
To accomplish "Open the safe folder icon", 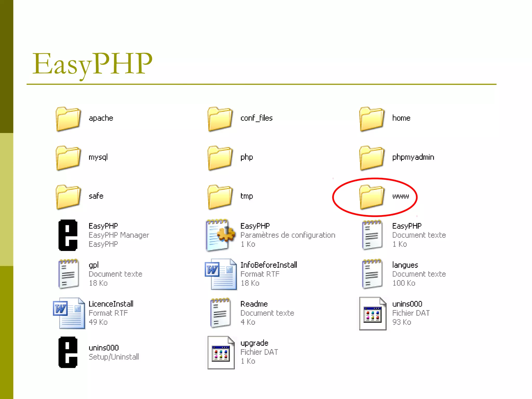I will pos(68,197).
